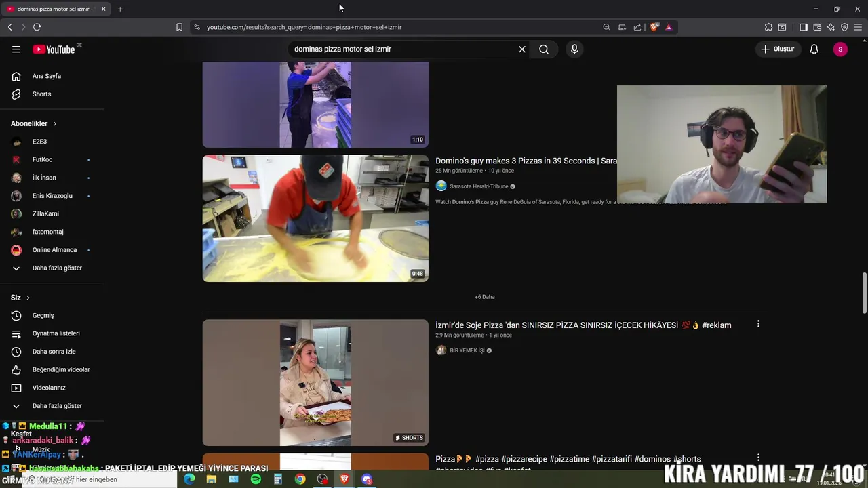Start voice search with microphone icon
This screenshot has height=488, width=868.
tap(574, 49)
